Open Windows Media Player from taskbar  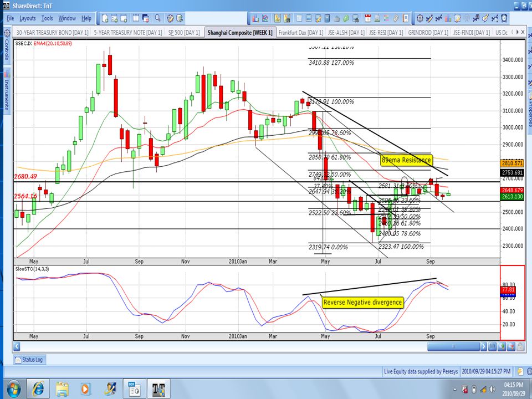tap(85, 388)
